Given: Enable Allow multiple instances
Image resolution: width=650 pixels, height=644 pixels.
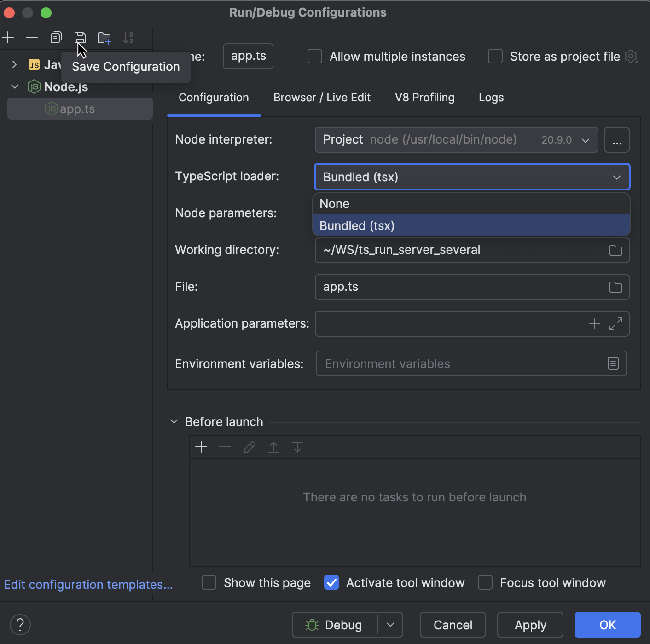Looking at the screenshot, I should [314, 56].
